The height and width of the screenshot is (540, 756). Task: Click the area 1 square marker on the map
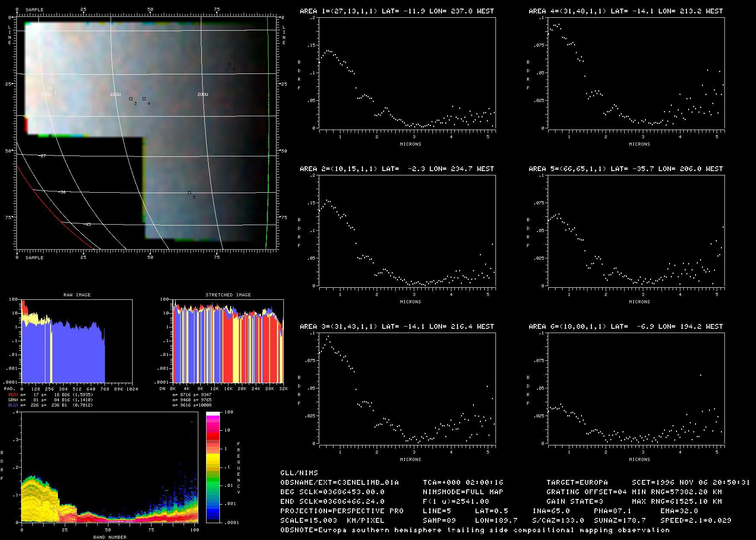coord(51,88)
